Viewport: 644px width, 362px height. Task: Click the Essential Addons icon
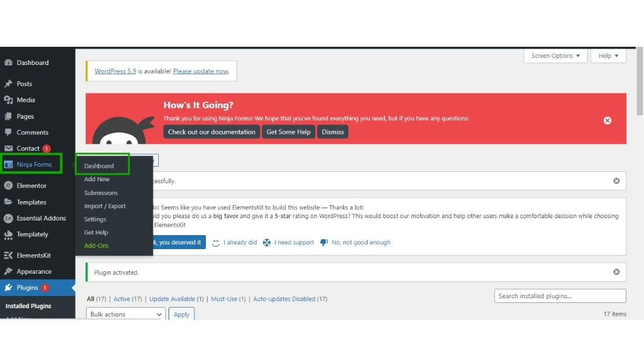(8, 218)
